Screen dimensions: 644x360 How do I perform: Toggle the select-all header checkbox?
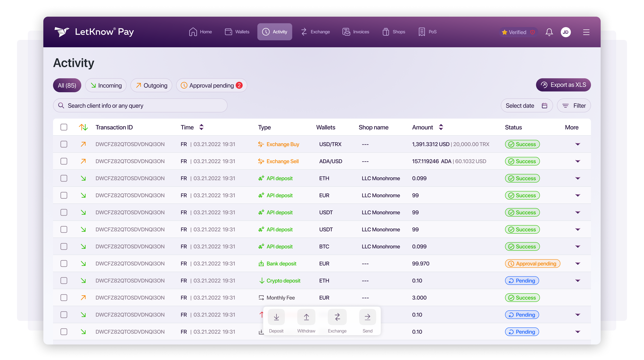(x=64, y=127)
